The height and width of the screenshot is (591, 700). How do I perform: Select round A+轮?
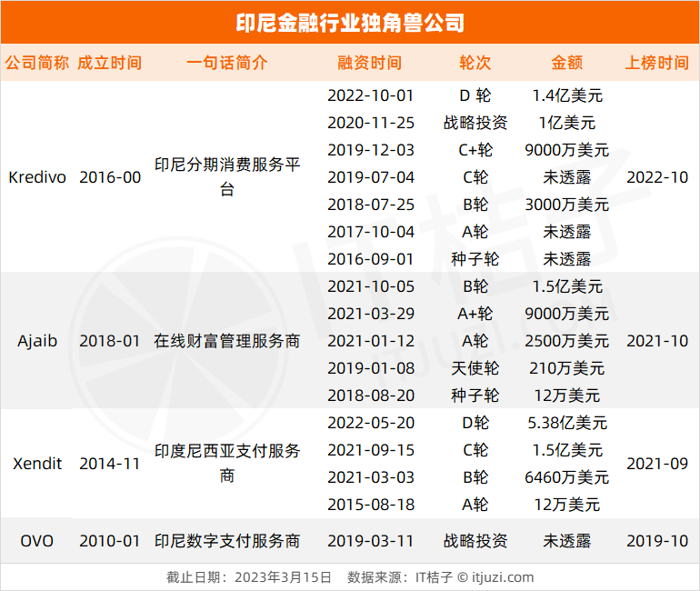475,314
